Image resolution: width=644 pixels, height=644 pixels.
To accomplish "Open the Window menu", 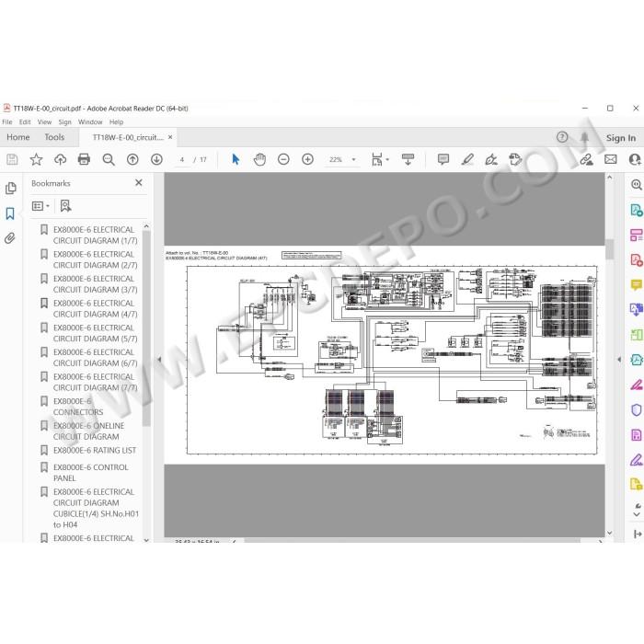I will [x=90, y=122].
